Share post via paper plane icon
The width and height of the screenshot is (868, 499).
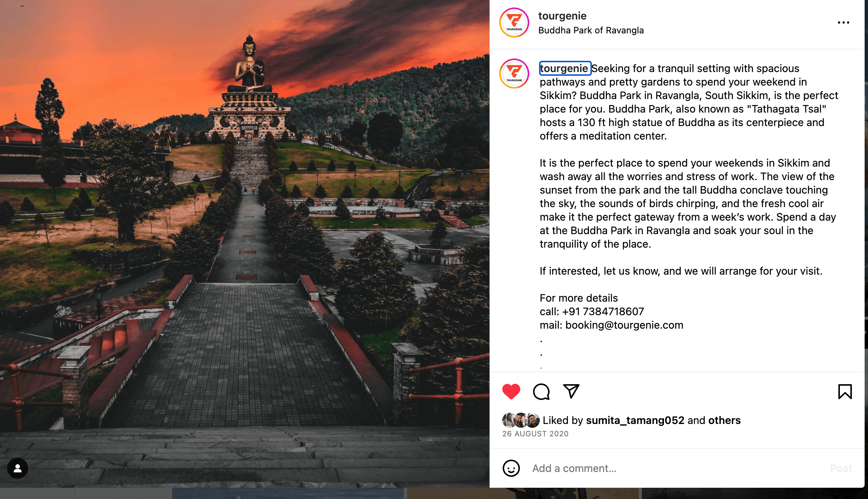tap(571, 391)
